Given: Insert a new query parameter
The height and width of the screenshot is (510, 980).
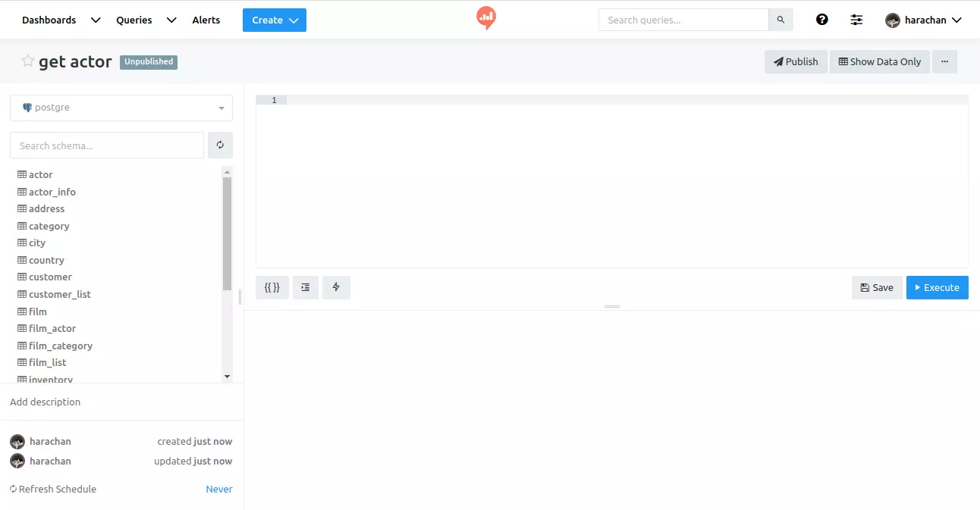Looking at the screenshot, I should tap(272, 287).
